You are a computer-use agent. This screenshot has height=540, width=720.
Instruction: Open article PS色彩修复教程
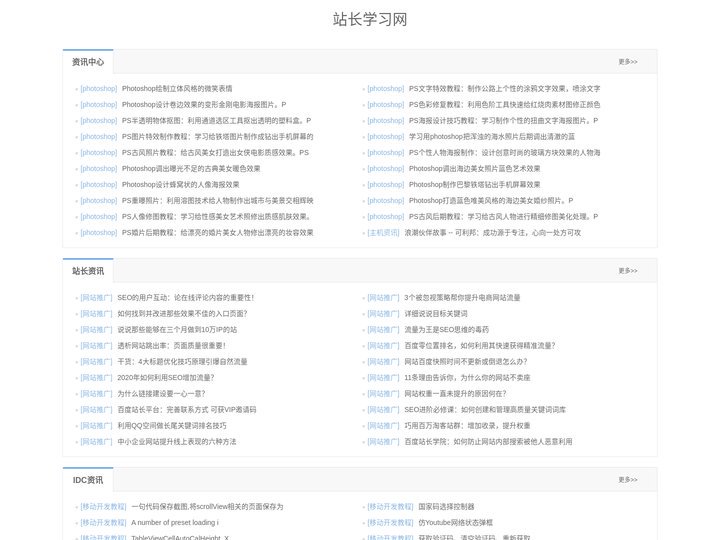click(x=504, y=105)
